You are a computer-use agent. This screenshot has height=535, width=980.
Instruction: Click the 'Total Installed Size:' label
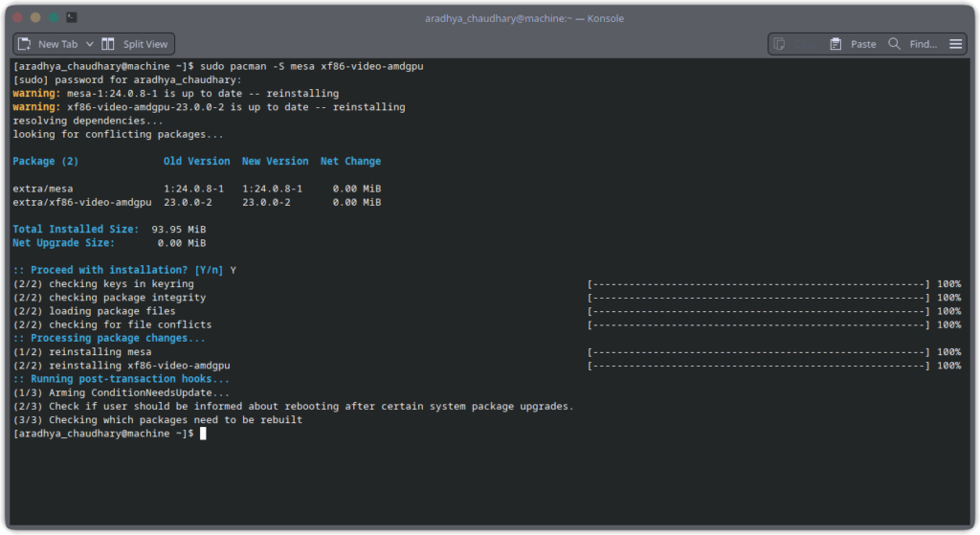click(x=76, y=230)
